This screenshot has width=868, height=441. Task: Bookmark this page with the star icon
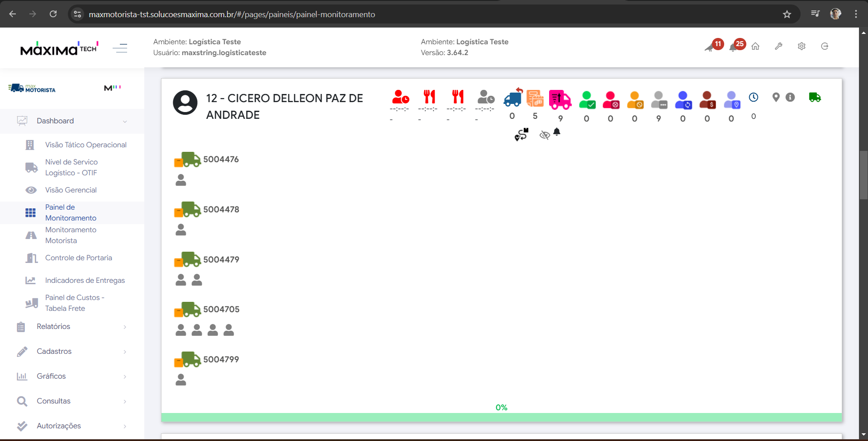pyautogui.click(x=787, y=14)
